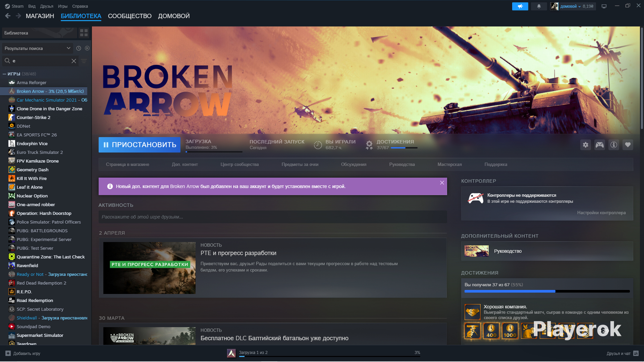The image size is (644, 362).
Task: Open Библиотека home button in sidebar
Action: coord(39,33)
